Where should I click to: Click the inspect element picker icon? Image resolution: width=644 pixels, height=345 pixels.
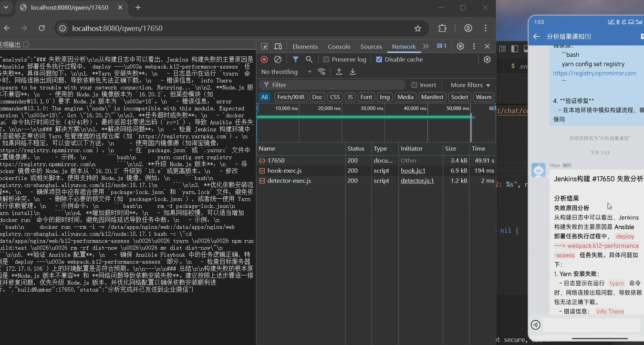pos(264,47)
